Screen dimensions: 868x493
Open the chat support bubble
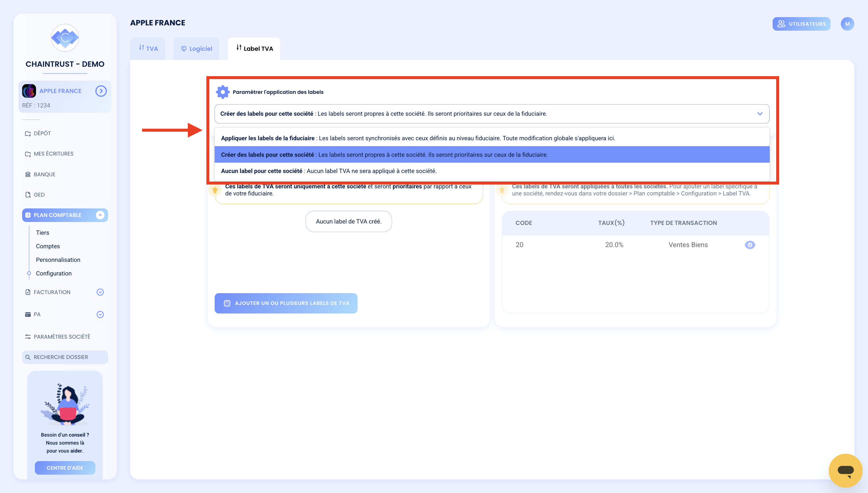tap(845, 470)
